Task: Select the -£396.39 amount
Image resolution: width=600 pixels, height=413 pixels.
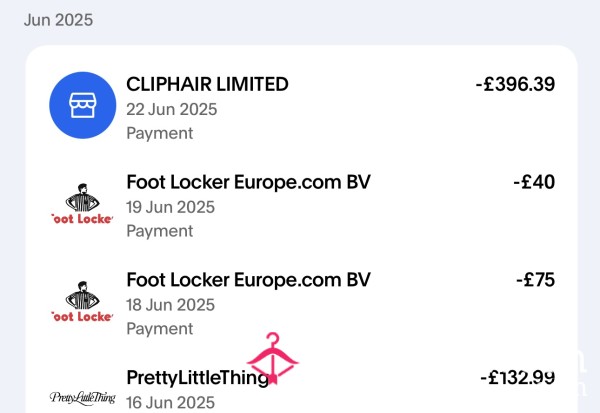Action: tap(515, 84)
